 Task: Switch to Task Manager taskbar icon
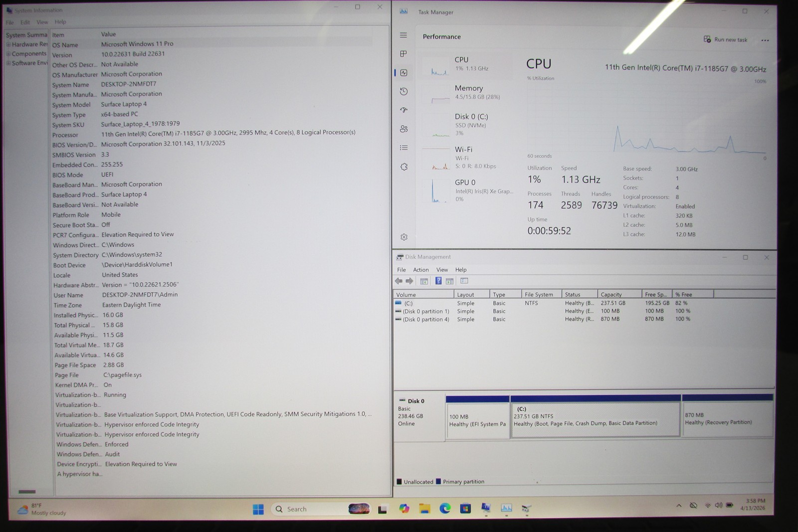pyautogui.click(x=506, y=508)
